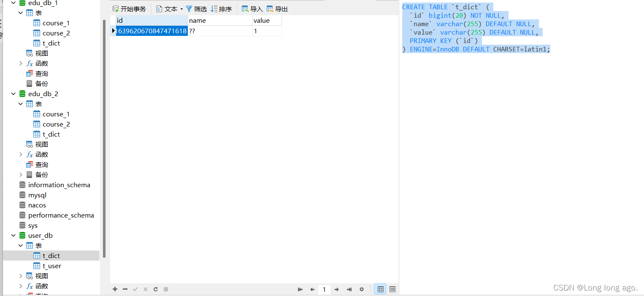
Task: Jump to the last record page
Action: (x=349, y=289)
